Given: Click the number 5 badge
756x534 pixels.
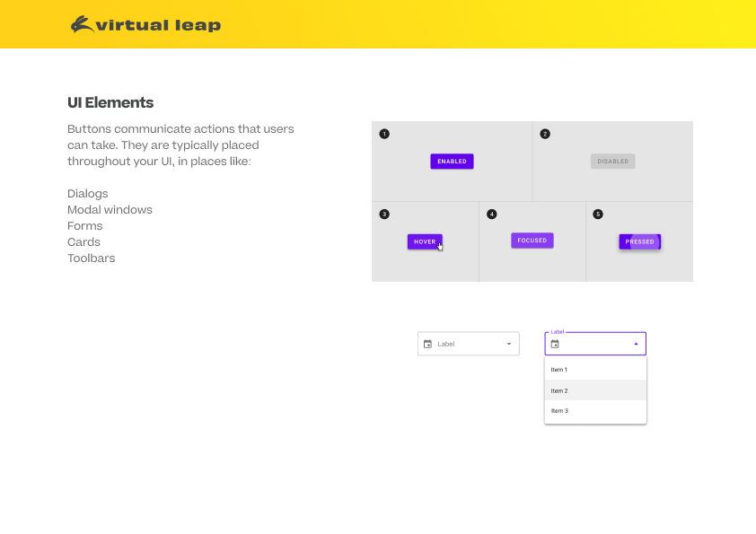Looking at the screenshot, I should pyautogui.click(x=598, y=214).
